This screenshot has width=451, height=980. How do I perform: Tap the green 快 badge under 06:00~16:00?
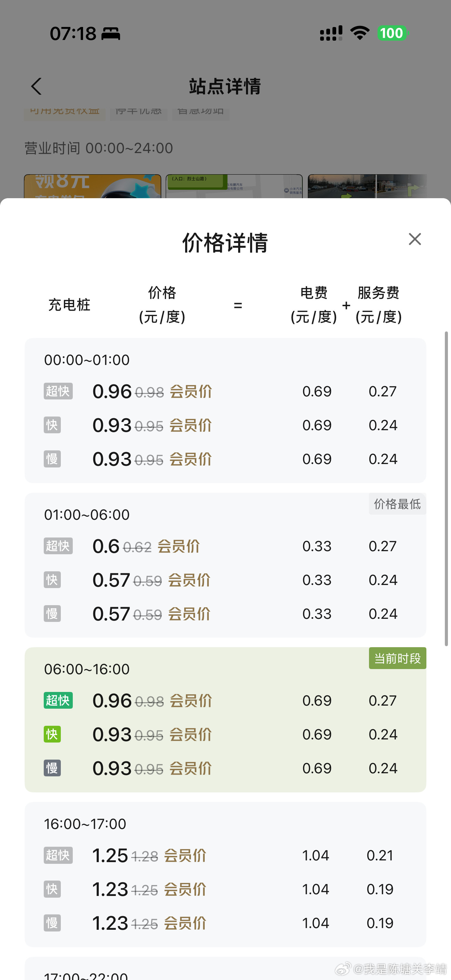[52, 734]
